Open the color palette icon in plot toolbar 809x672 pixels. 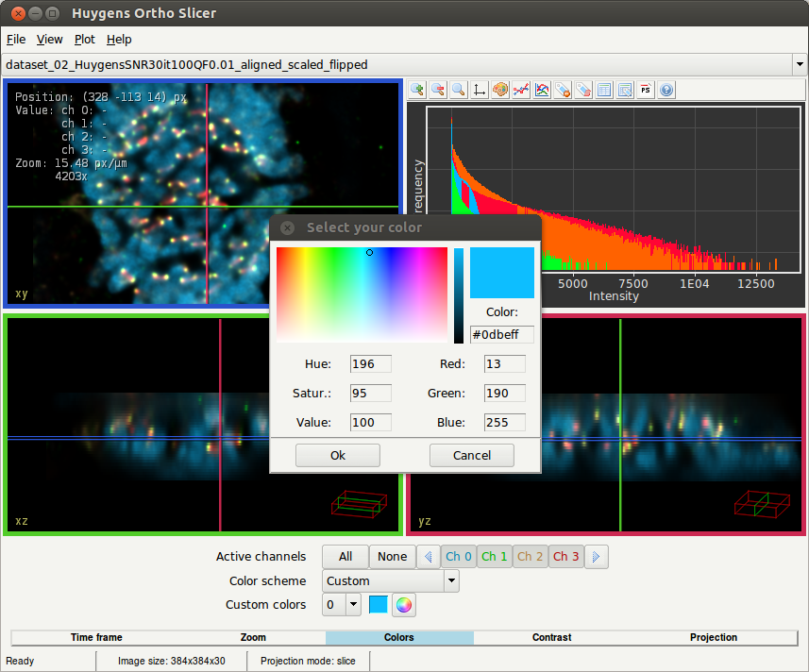(500, 90)
